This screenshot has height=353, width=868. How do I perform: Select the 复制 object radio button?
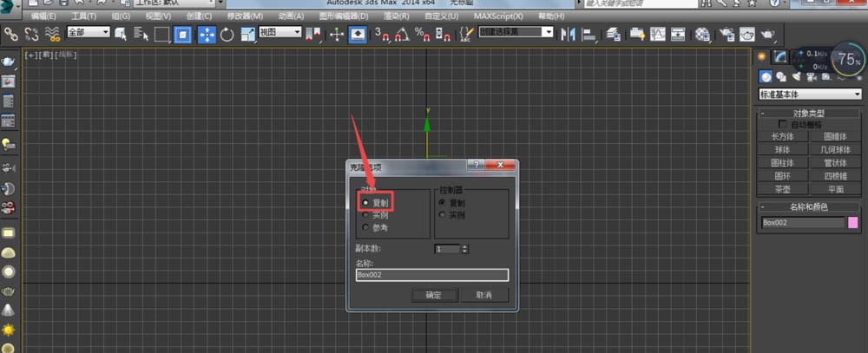[365, 202]
